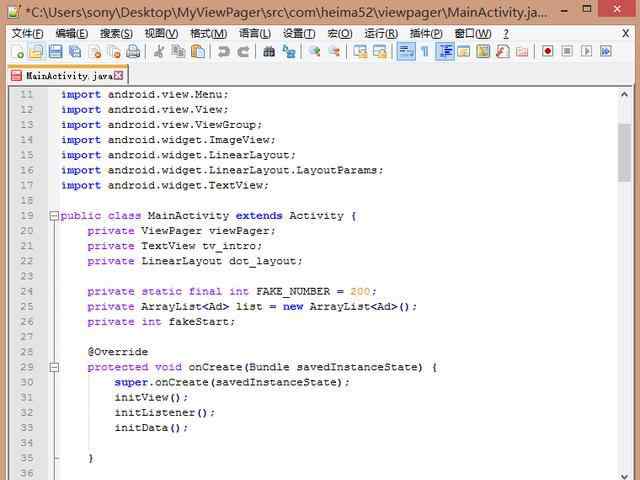Click the vertical scrollbar down arrow

pyautogui.click(x=624, y=475)
